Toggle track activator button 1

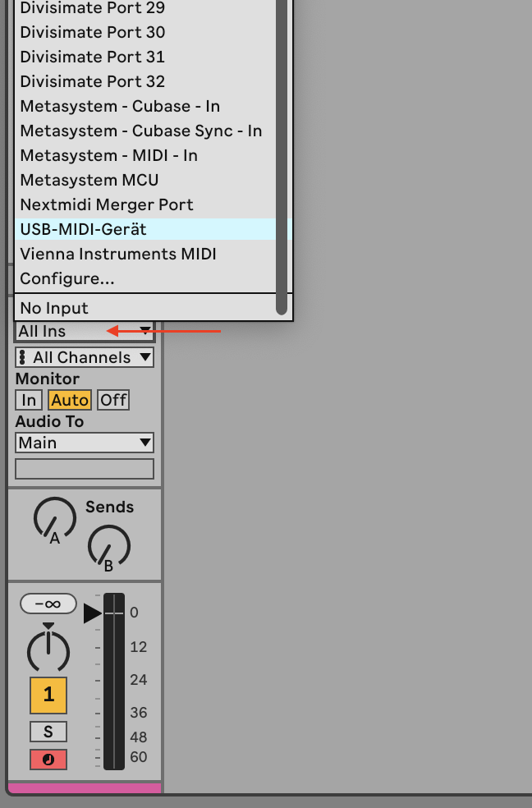48,696
